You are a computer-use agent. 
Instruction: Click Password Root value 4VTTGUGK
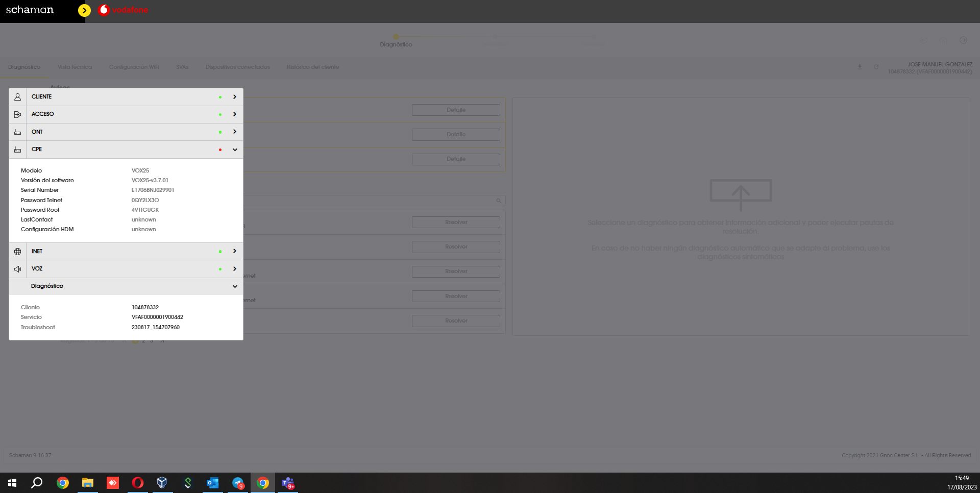pyautogui.click(x=145, y=210)
